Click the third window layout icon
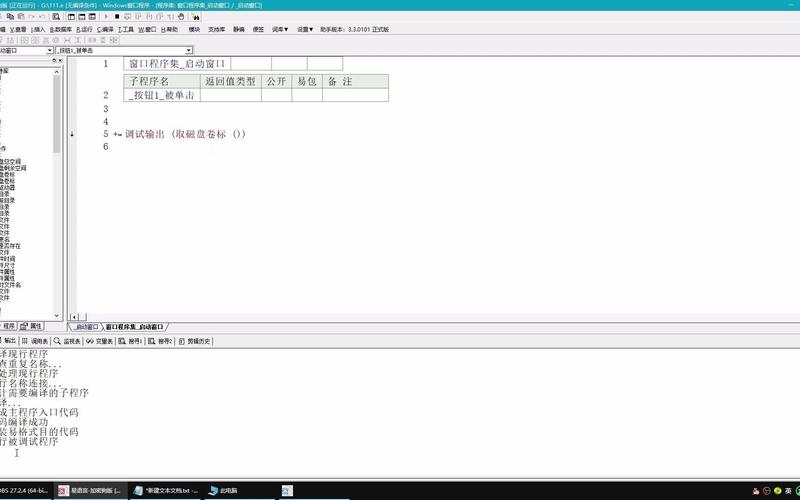Screen dimensions: 800x500 92,17
